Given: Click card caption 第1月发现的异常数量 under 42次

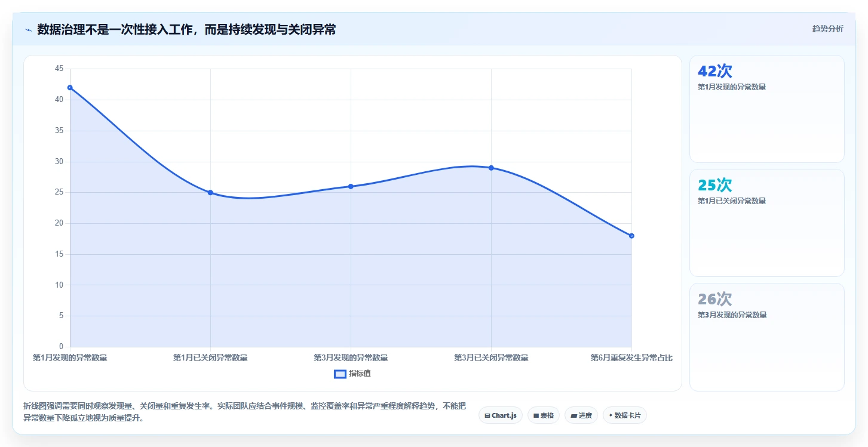Looking at the screenshot, I should coord(732,87).
